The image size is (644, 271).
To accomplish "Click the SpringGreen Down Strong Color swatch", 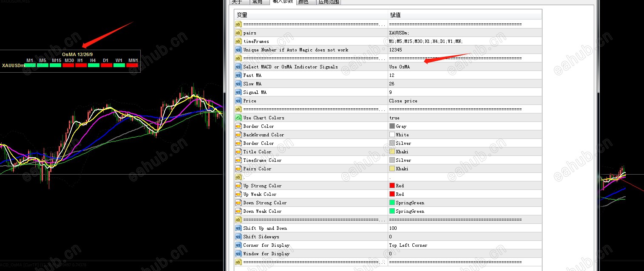I will pos(392,203).
